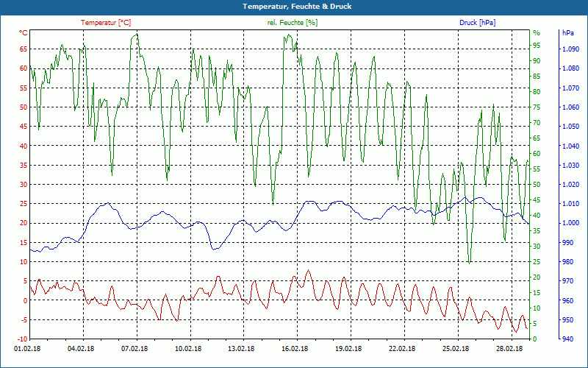Click '10' on the green humidity axis
The image size is (588, 368).
pyautogui.click(x=537, y=308)
